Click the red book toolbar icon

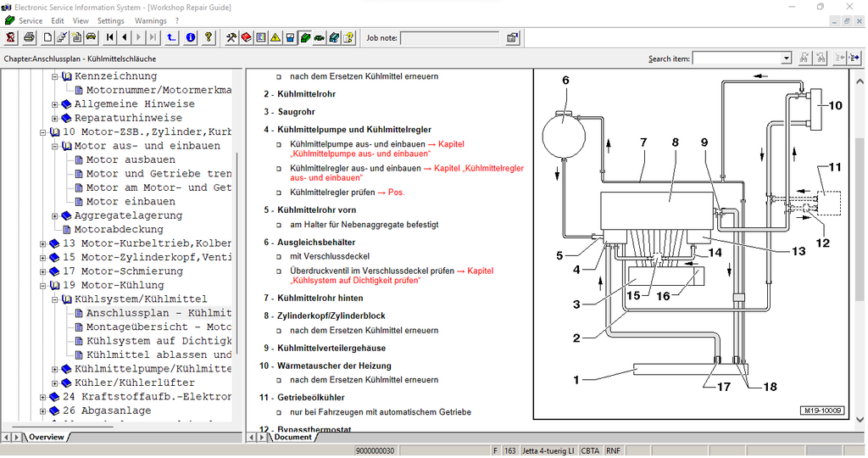tap(246, 37)
